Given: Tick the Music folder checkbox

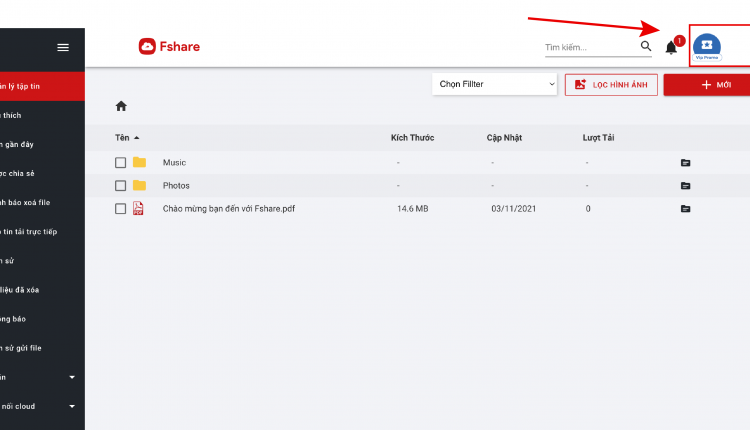Looking at the screenshot, I should click(x=121, y=163).
